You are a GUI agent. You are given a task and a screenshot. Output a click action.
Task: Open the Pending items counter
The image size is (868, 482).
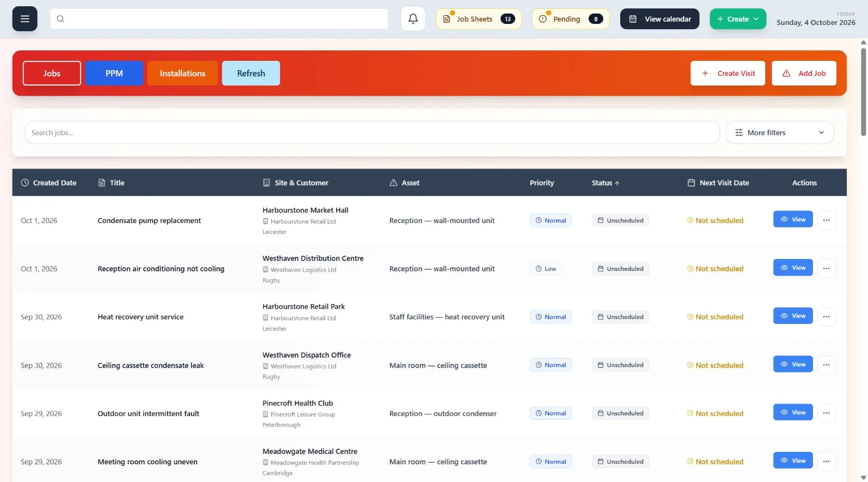570,19
